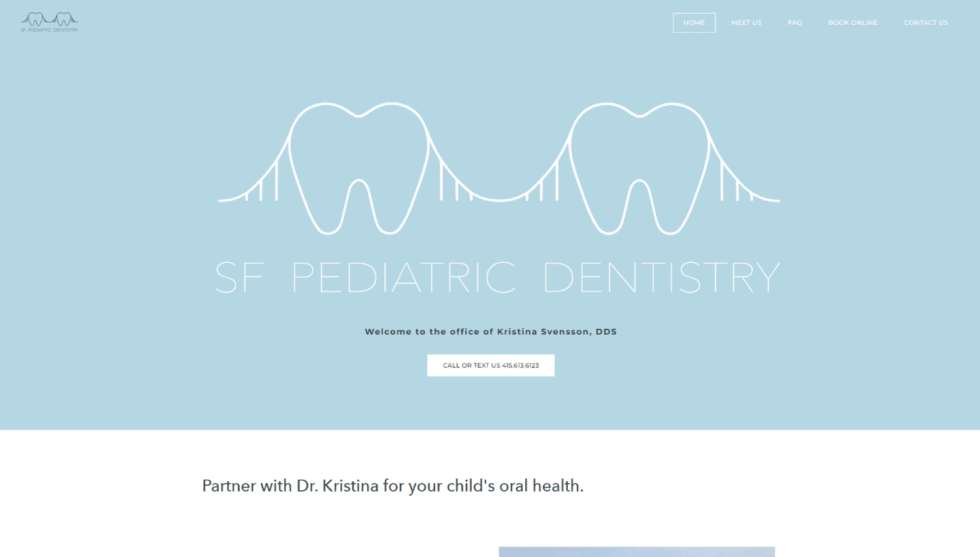Open the MEET US page
Viewport: 980px width, 557px height.
click(x=746, y=22)
